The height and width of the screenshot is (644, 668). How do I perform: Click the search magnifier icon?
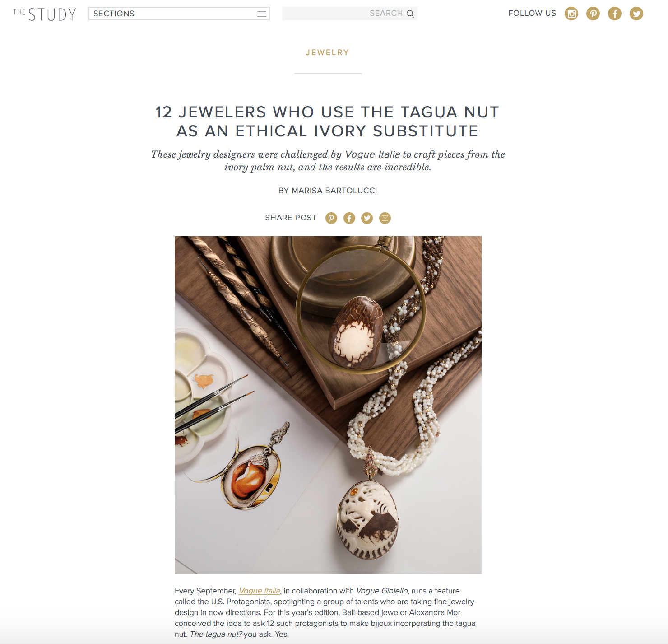(410, 14)
